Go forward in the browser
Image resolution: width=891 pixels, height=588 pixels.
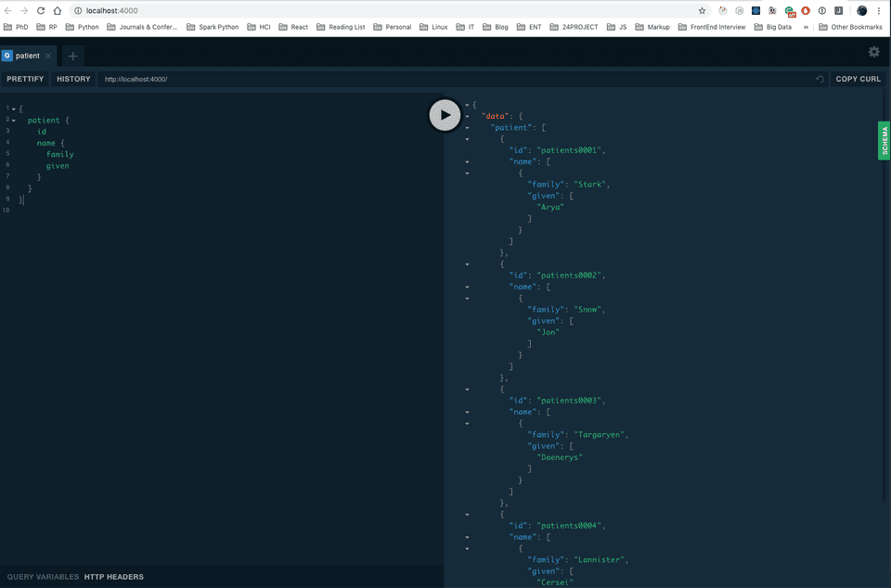tap(24, 10)
